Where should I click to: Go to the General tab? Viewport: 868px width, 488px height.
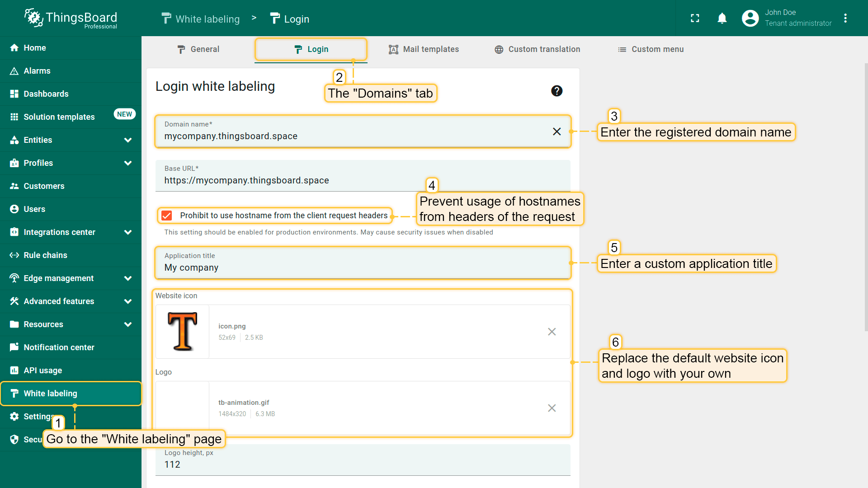point(198,49)
